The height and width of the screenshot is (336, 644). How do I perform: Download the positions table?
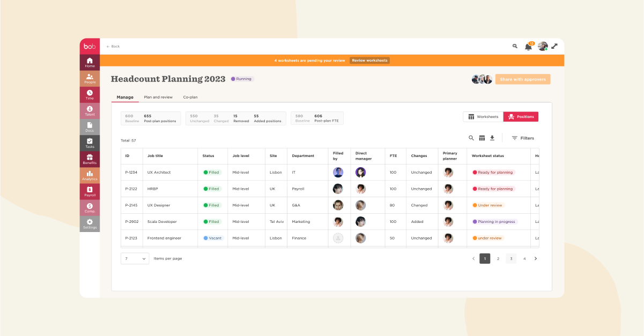point(492,138)
